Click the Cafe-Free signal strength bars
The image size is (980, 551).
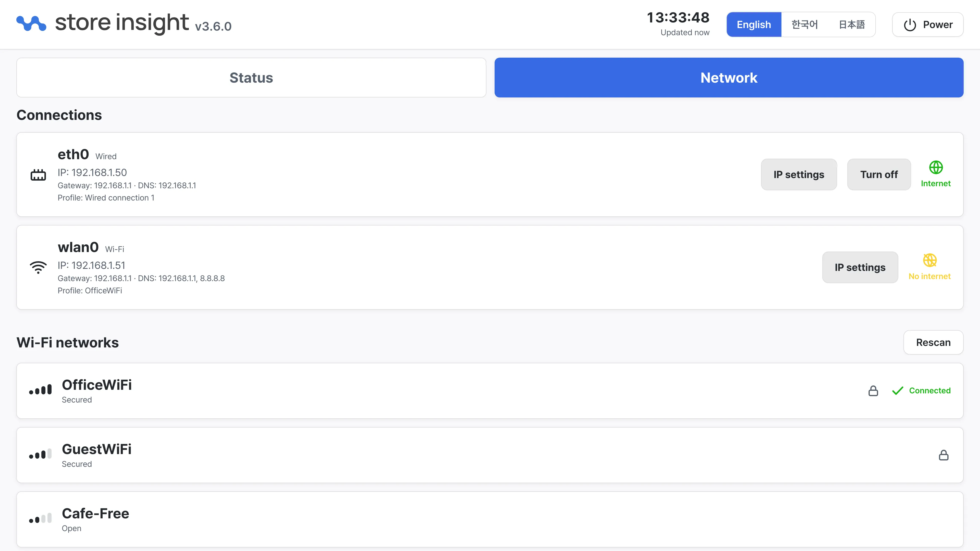pyautogui.click(x=40, y=518)
